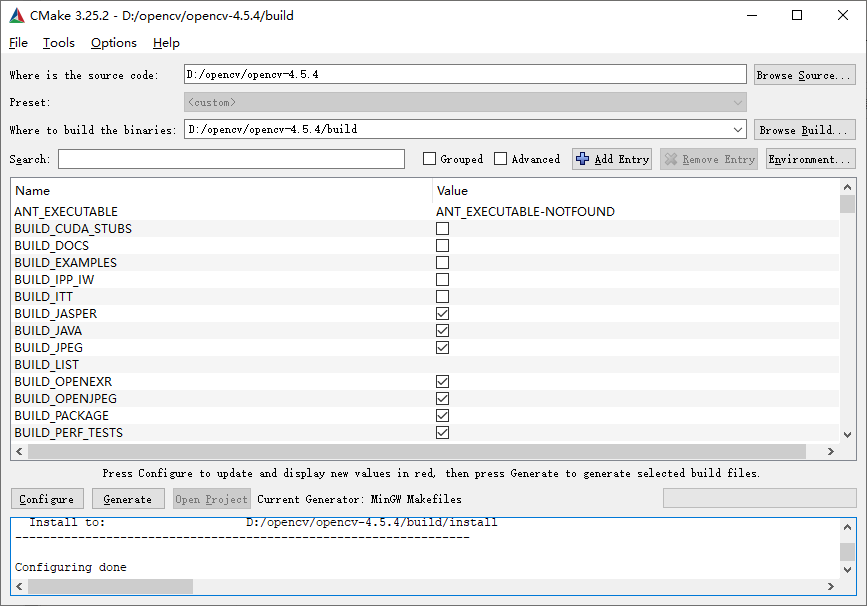Expand the build binaries path dropdown
Screen dimensions: 867x606
coord(738,130)
